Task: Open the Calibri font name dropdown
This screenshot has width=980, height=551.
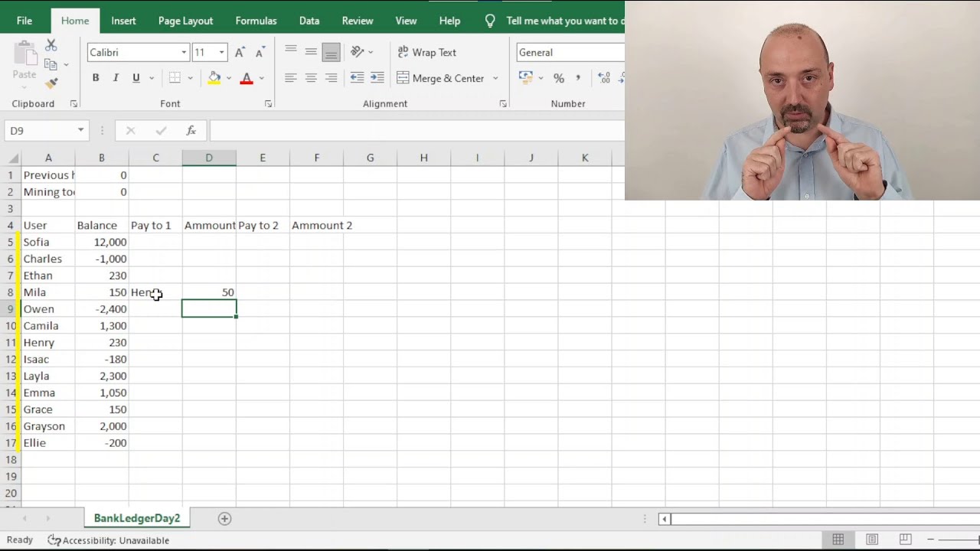Action: pos(184,52)
